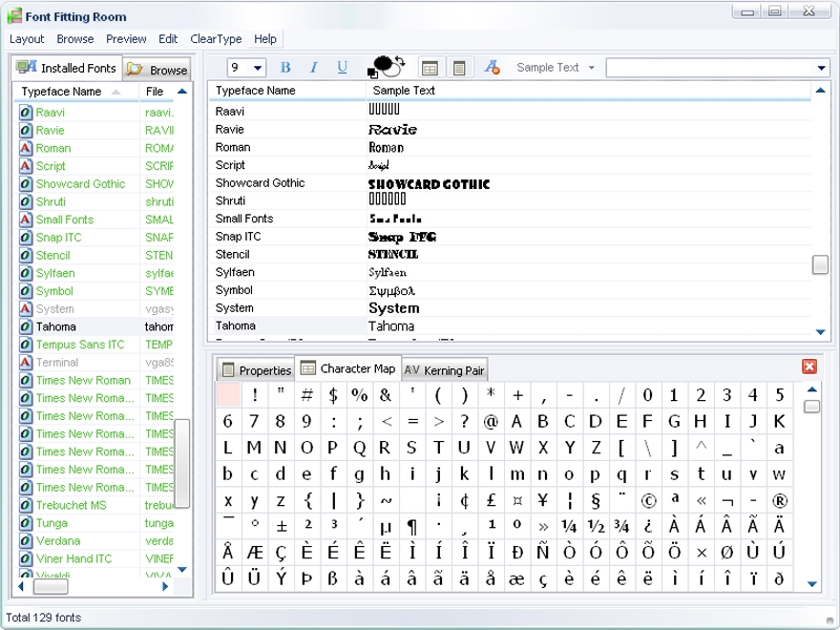Toggle bold formatting button

tap(285, 68)
